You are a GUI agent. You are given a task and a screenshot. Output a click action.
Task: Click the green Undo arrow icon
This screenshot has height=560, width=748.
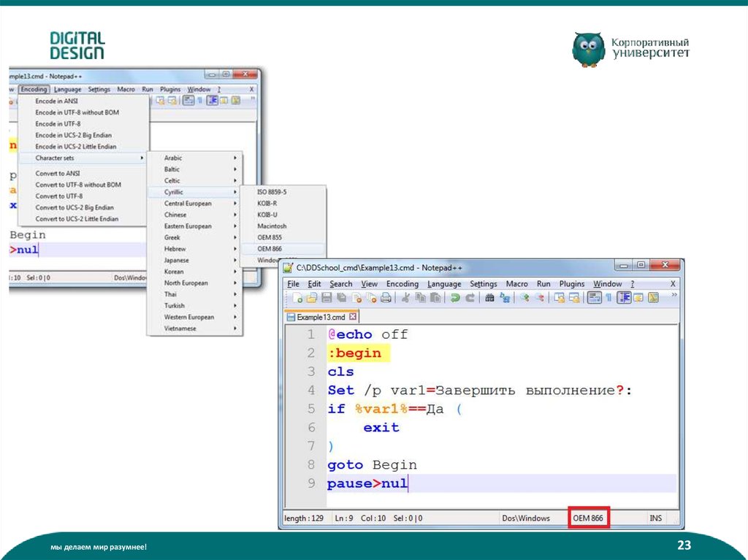pos(455,298)
